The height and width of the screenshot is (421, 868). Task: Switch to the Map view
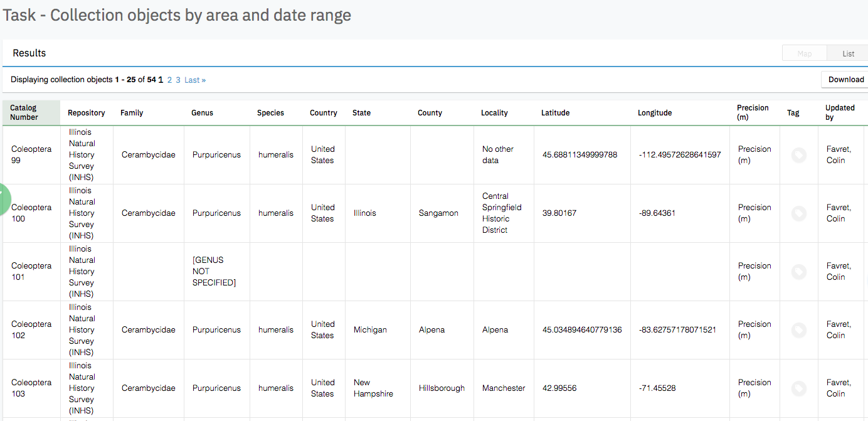pyautogui.click(x=804, y=53)
